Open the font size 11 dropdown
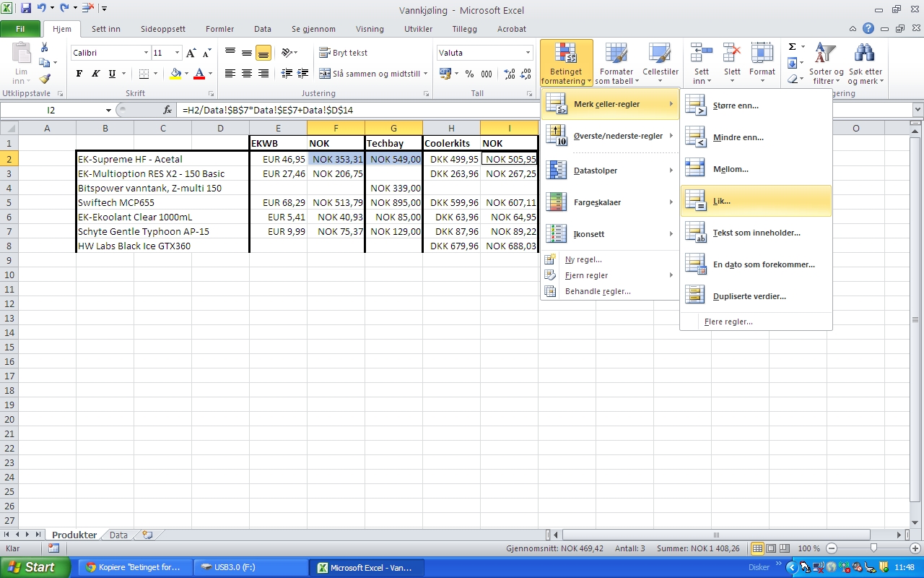 [177, 53]
